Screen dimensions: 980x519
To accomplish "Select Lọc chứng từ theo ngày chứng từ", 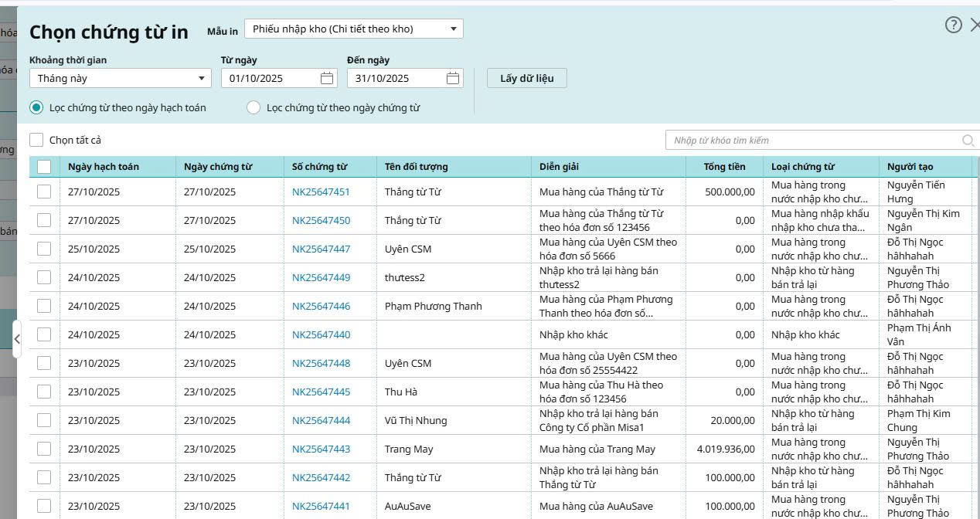I will tap(254, 107).
